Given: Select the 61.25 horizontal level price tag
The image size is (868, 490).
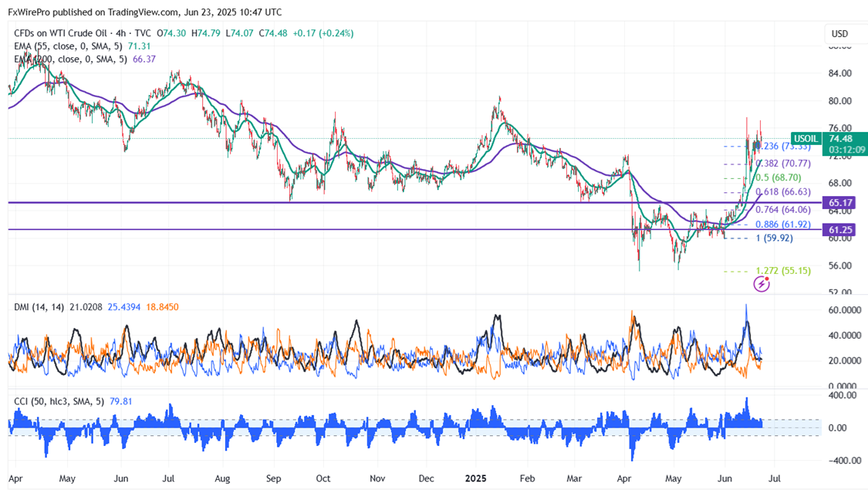Looking at the screenshot, I should (839, 230).
